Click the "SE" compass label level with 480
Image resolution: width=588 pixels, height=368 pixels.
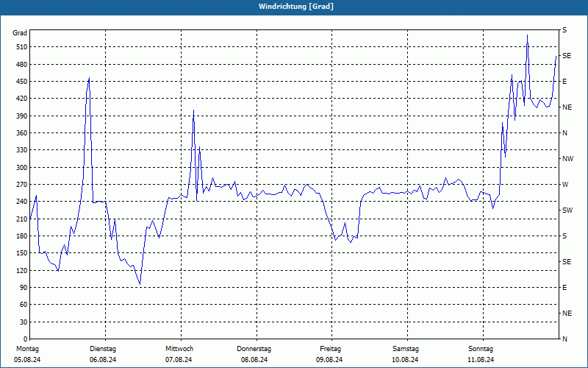[567, 56]
